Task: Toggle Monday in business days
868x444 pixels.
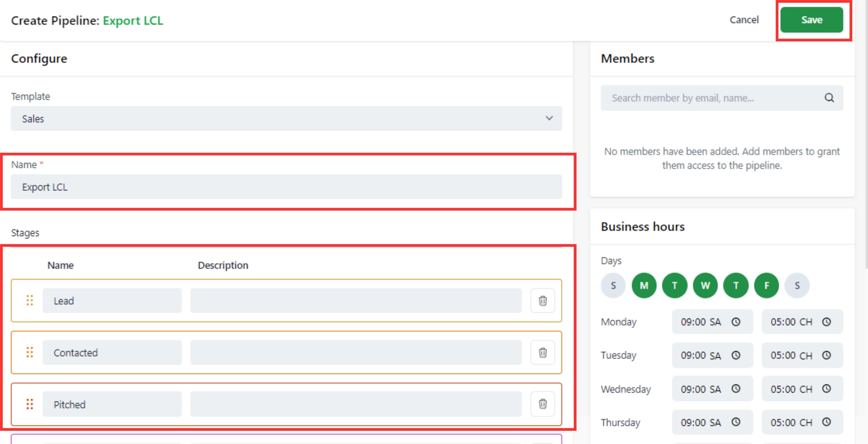Action: coord(644,285)
